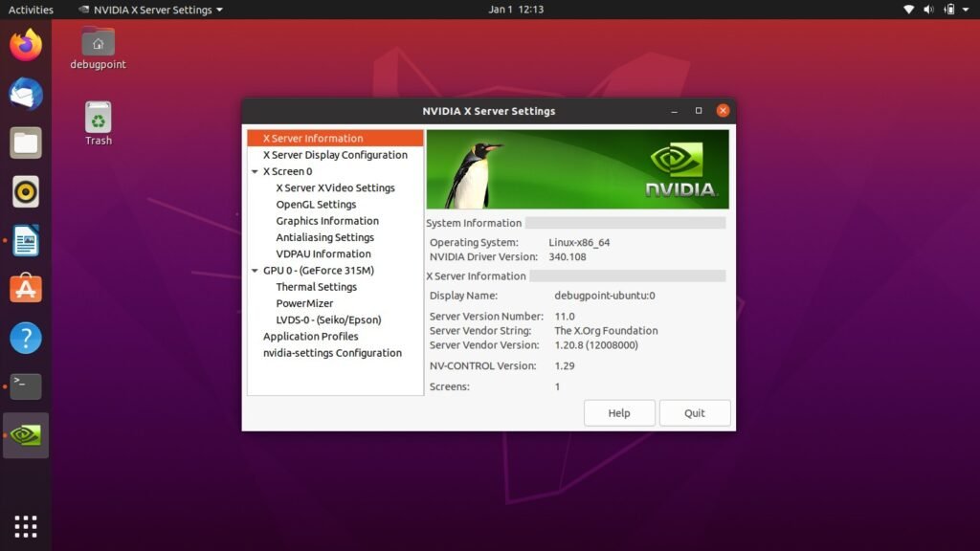The width and height of the screenshot is (980, 551).
Task: Open the Help icon in dock
Action: click(26, 338)
